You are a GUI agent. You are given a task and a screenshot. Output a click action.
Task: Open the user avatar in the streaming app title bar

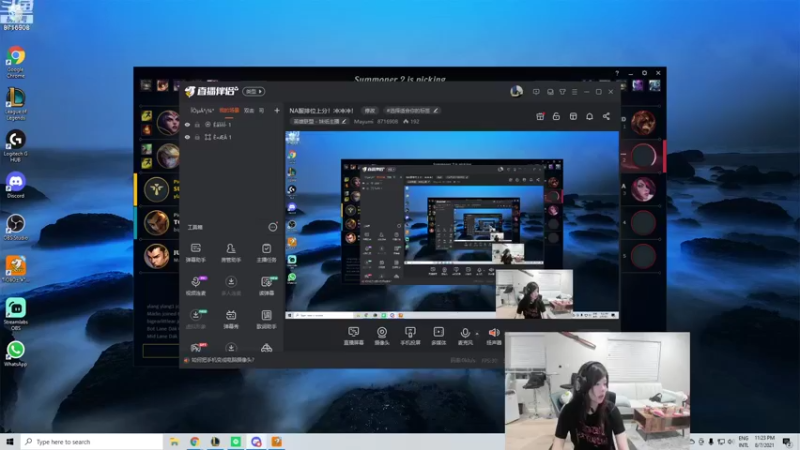coord(516,92)
